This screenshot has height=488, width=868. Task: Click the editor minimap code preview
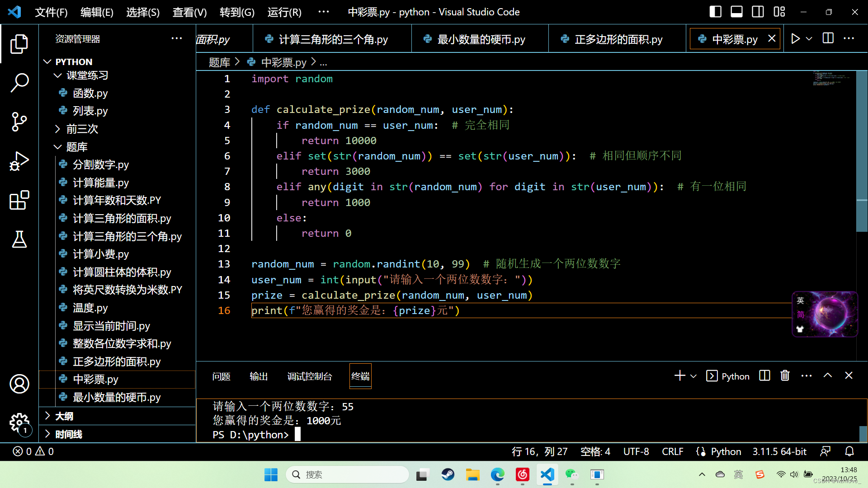[x=832, y=79]
